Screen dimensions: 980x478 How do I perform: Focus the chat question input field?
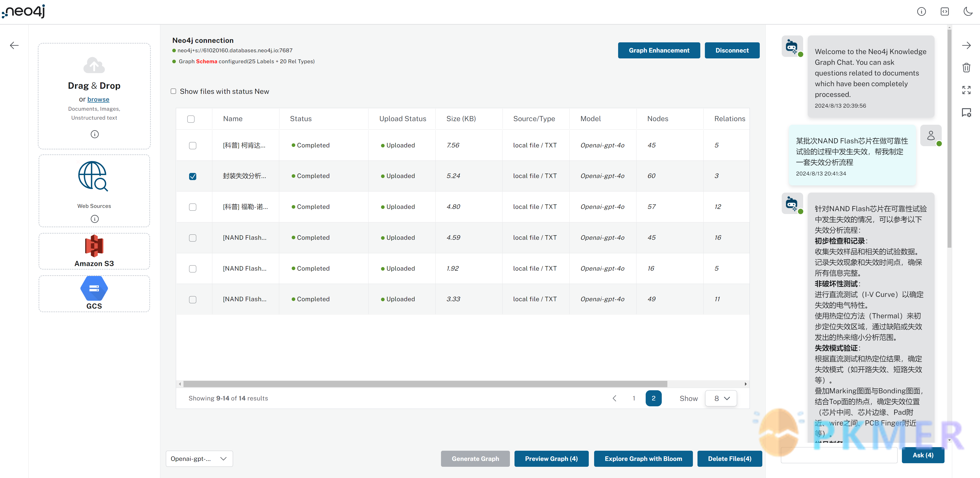839,455
